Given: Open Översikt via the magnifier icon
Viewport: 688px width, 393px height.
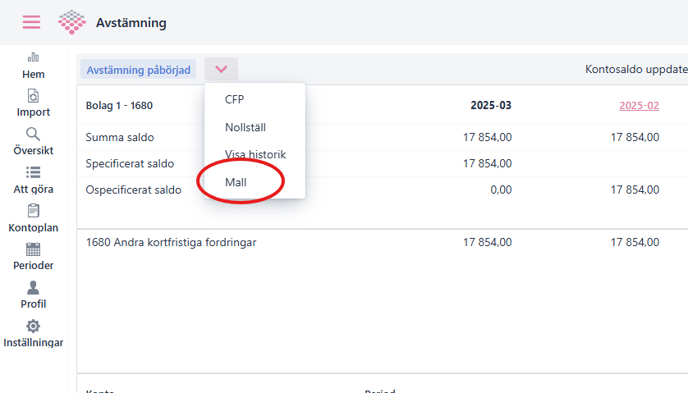Looking at the screenshot, I should click(33, 134).
